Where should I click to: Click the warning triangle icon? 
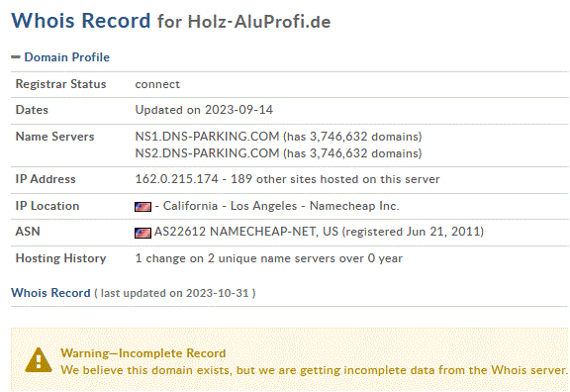point(39,360)
